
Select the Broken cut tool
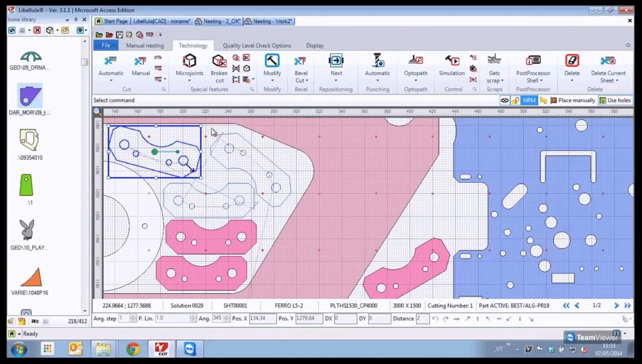coord(219,61)
